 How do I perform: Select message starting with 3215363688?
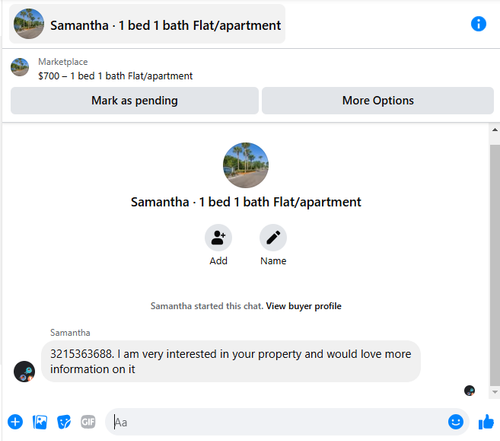tap(231, 361)
